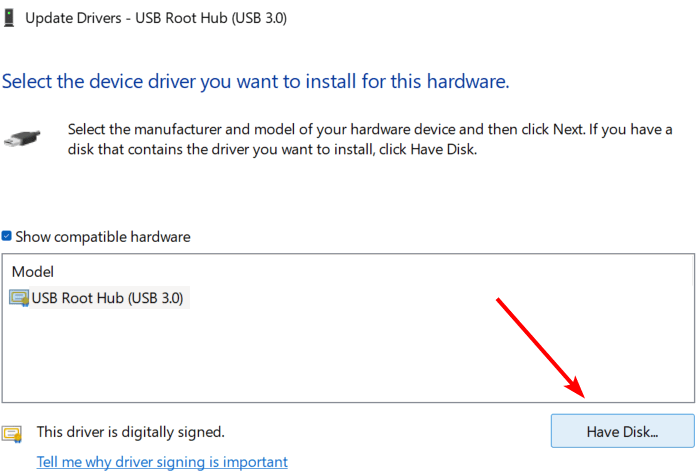Image resolution: width=700 pixels, height=475 pixels.
Task: Open "Tell me why driver signing is important"
Action: coord(162,462)
